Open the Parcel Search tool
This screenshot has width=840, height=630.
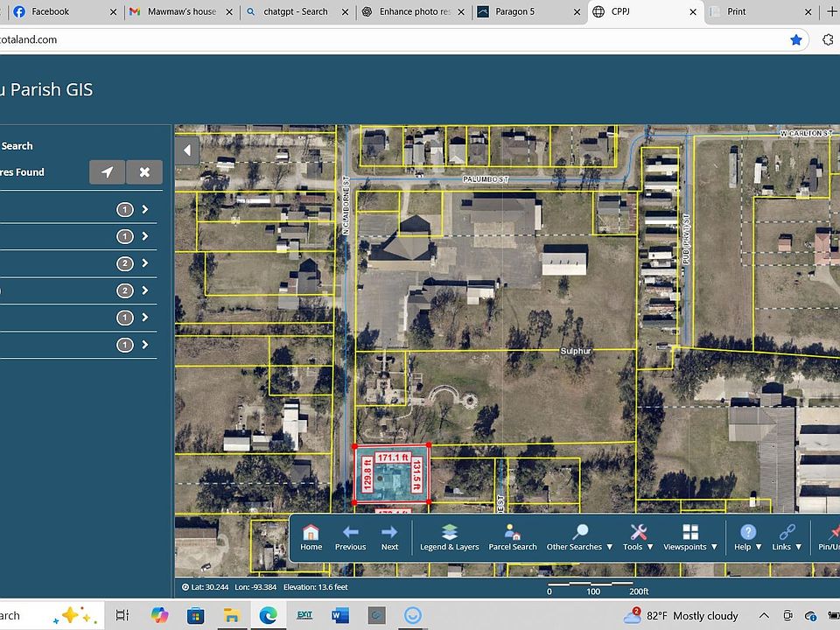coord(513,536)
